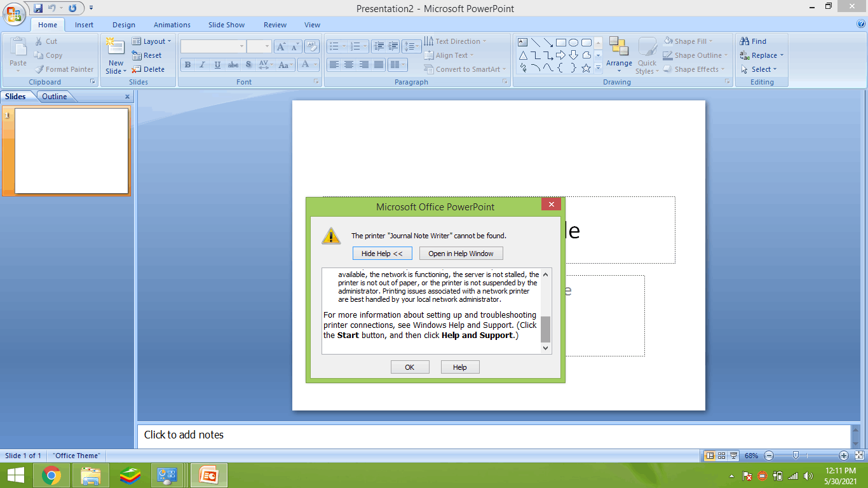Click Hide Help << button
The image size is (868, 488).
382,254
